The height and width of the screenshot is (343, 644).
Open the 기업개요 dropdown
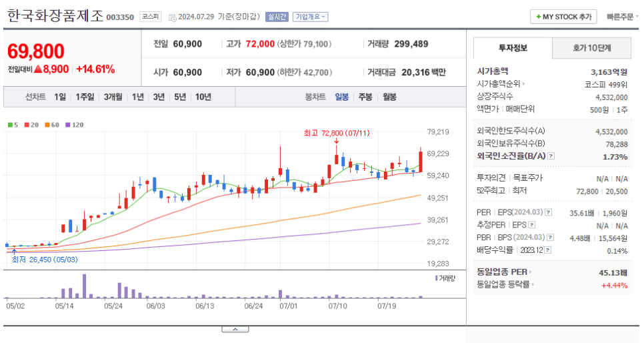click(311, 17)
